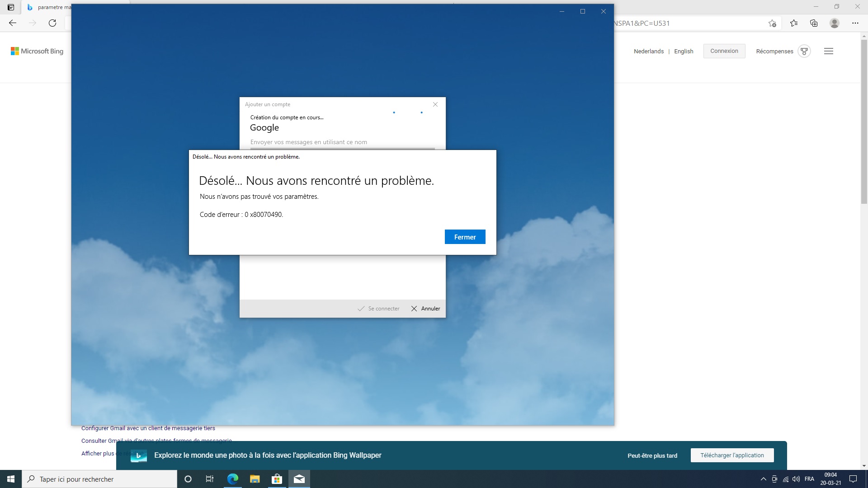Viewport: 868px width, 488px height.
Task: Click the Bing Wallpaper banner icon
Action: pos(139,455)
